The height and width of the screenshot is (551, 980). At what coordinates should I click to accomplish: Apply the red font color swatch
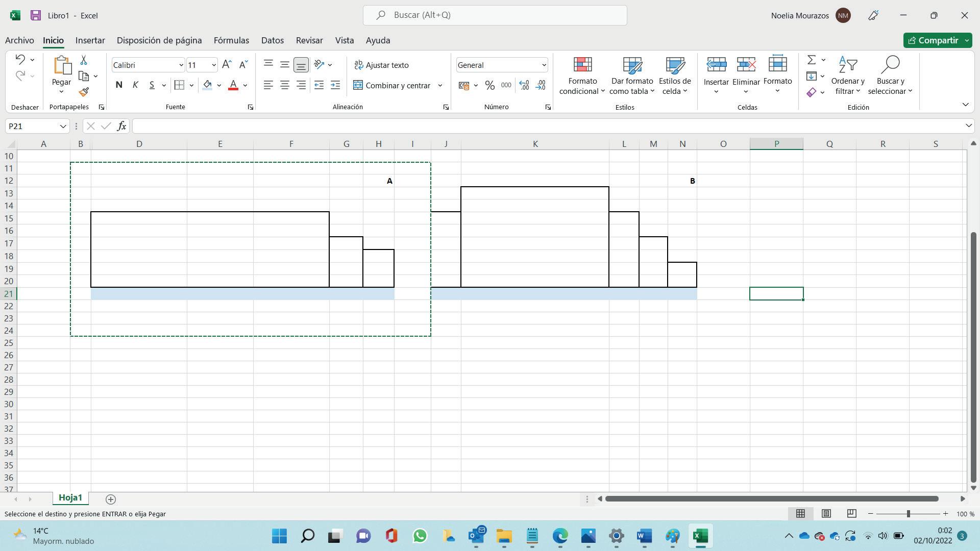point(233,85)
